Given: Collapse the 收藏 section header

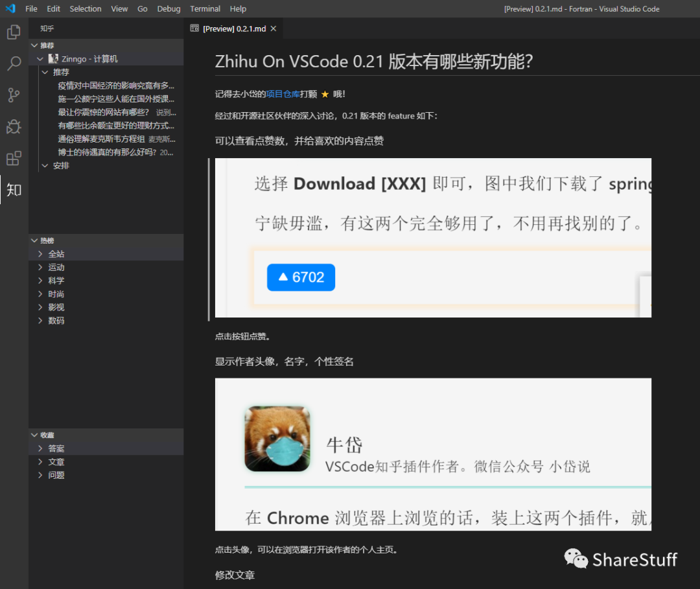Looking at the screenshot, I should [x=106, y=435].
